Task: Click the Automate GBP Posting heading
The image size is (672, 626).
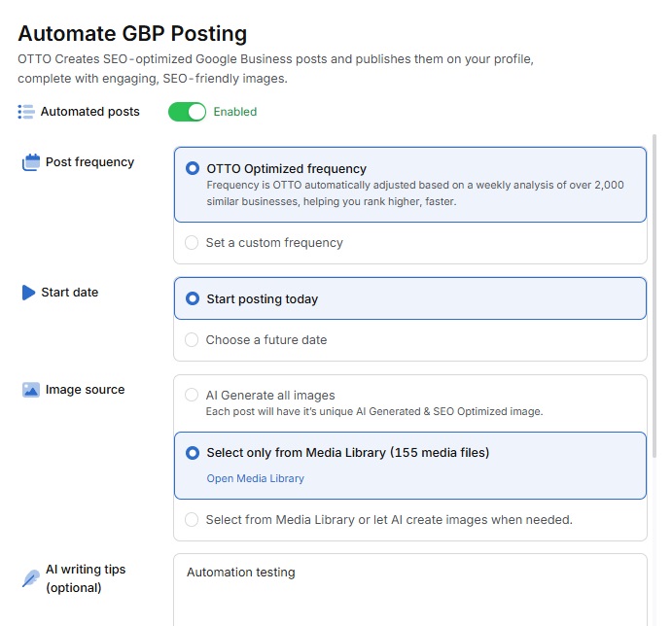Action: 132,33
